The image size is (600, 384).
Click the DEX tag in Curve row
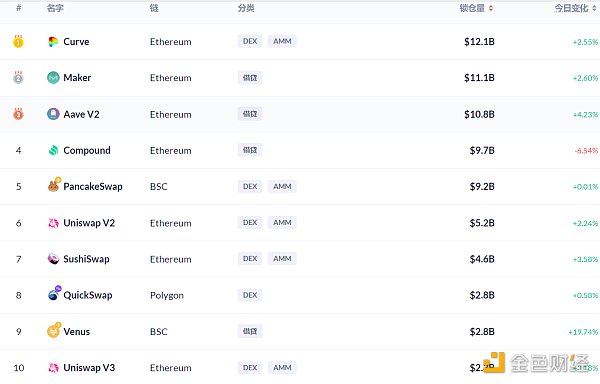pyautogui.click(x=250, y=41)
